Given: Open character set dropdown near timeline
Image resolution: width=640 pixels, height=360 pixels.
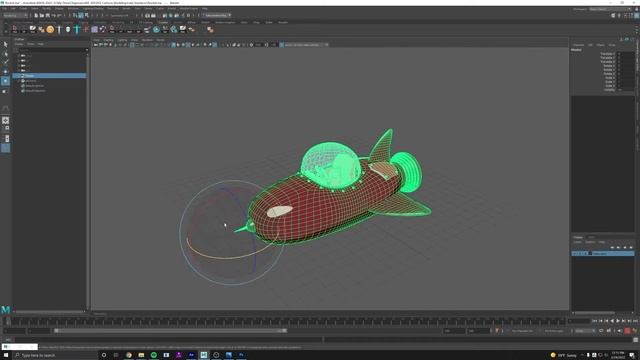Looking at the screenshot, I should pyautogui.click(x=522, y=331).
